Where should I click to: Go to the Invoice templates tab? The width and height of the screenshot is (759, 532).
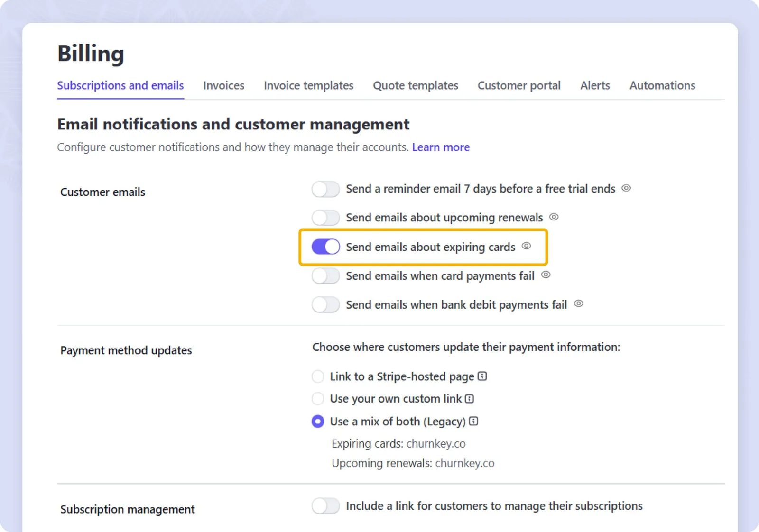tap(308, 85)
